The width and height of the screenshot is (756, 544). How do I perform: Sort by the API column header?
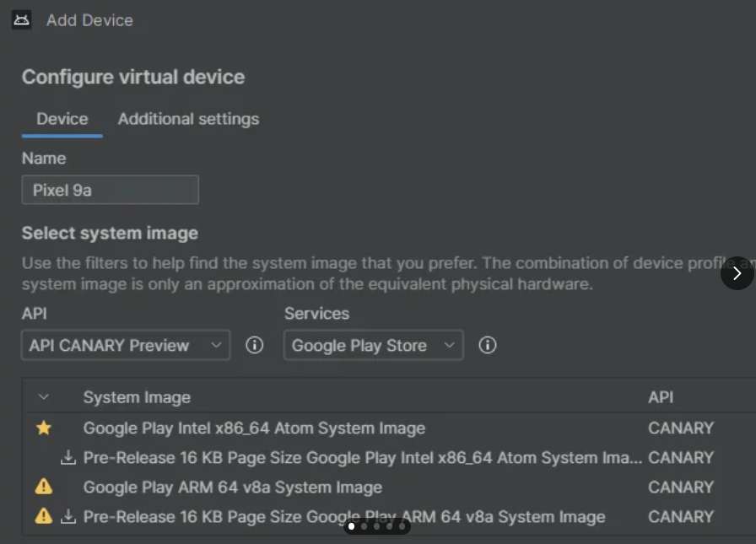click(661, 397)
